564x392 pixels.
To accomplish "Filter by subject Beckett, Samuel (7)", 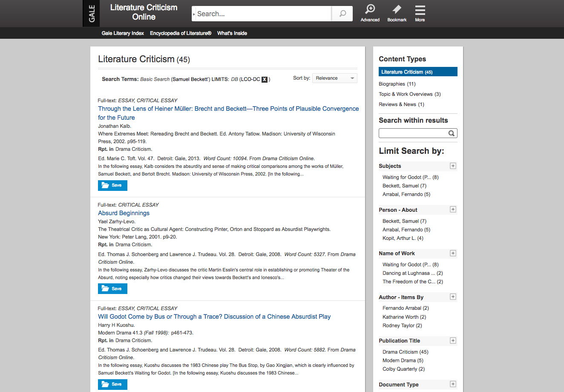I will 404,186.
